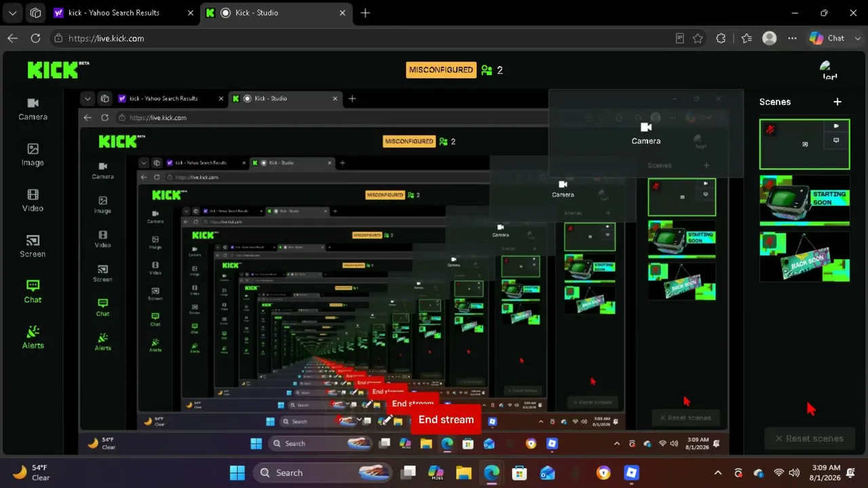Screen dimensions: 868x488
Task: Add this page to favorites with the star icon
Action: click(698, 39)
